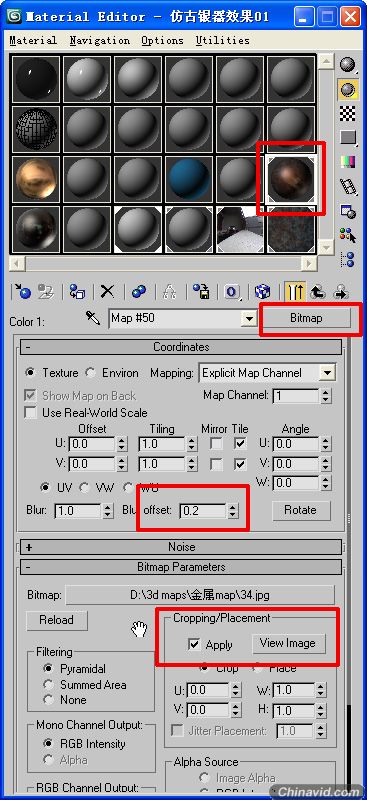Click the Sample Type sphere icon
The height and width of the screenshot is (800, 367).
348,65
